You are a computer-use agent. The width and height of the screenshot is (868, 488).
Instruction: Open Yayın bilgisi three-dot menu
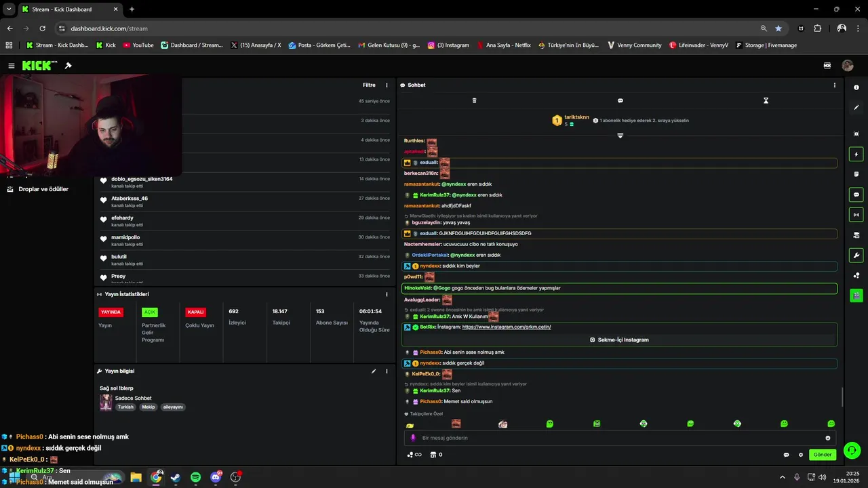[387, 371]
